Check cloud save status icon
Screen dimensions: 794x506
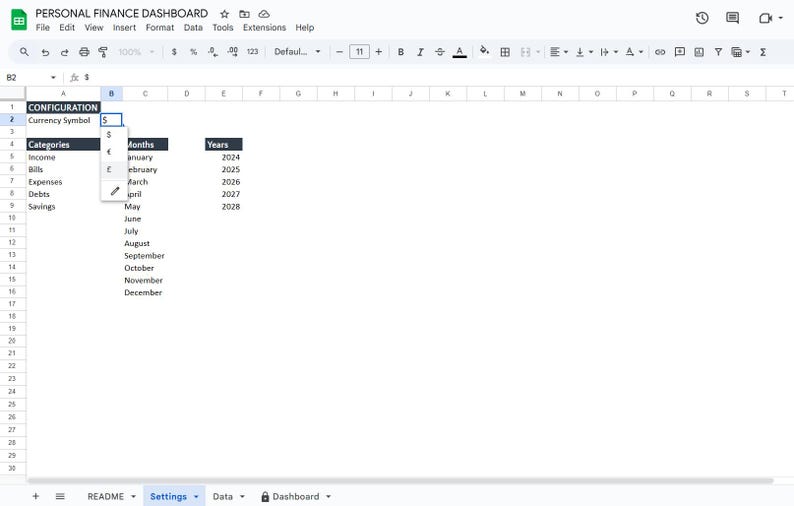pos(264,14)
